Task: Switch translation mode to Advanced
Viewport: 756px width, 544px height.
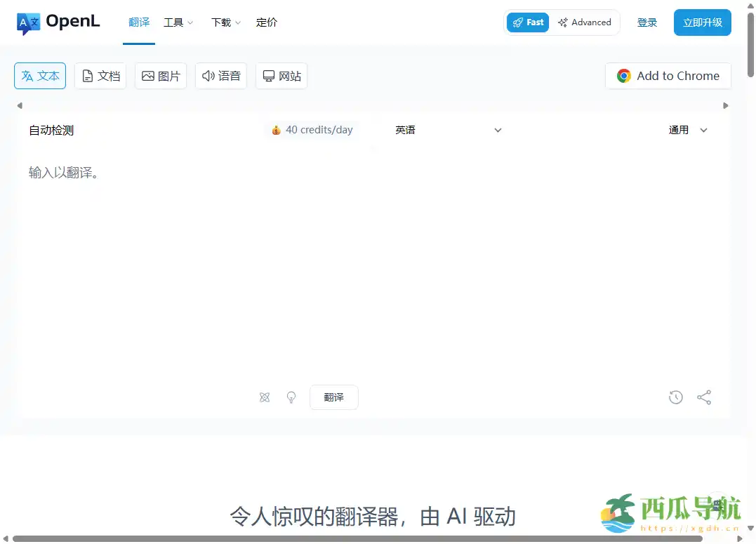Action: click(x=585, y=22)
